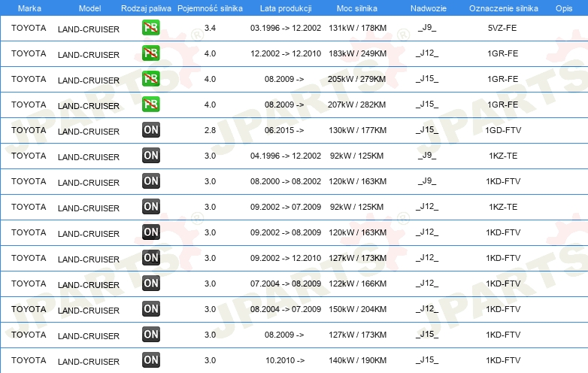Click the PB fuel icon for the 207kW / 282KM variant

151,105
